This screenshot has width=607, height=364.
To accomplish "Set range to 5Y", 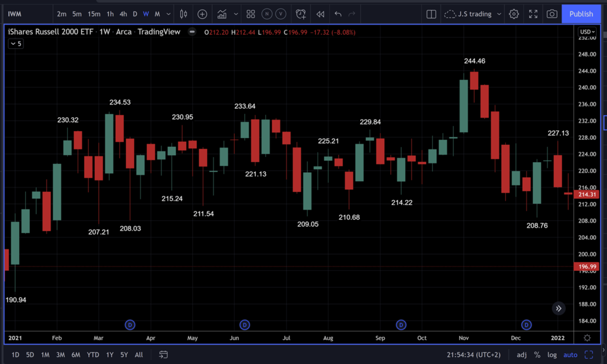I will pos(124,355).
